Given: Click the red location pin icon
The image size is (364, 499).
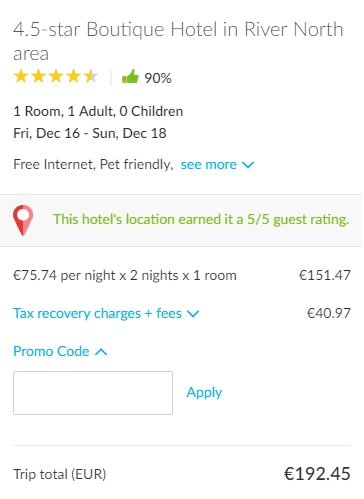Looking at the screenshot, I should click(23, 220).
